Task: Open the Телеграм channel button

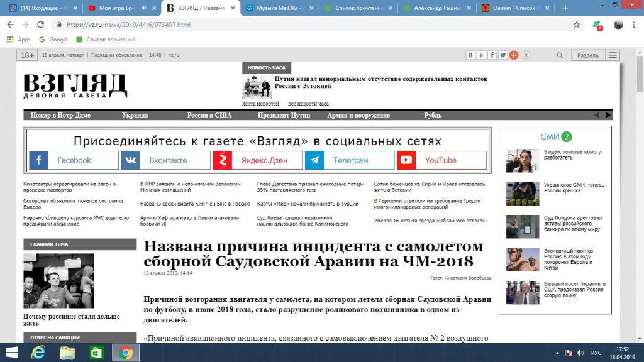Action: coord(350,160)
